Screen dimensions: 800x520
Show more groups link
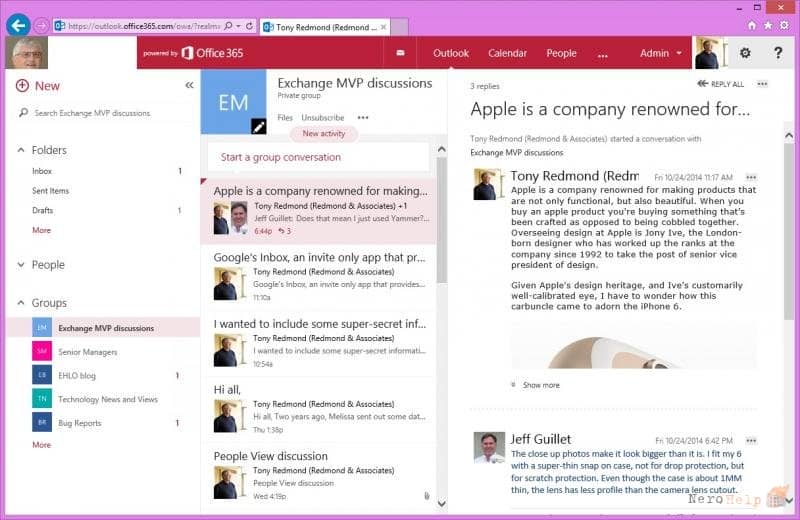tap(41, 444)
